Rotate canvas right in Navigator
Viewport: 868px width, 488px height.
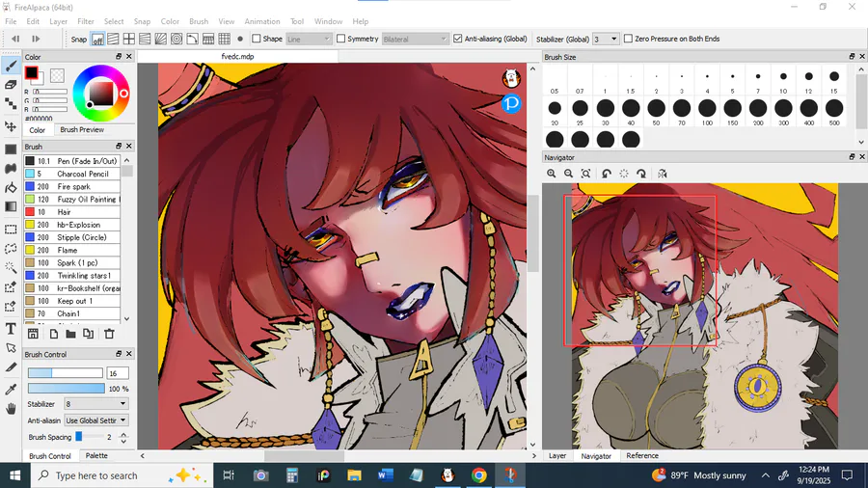tap(641, 174)
